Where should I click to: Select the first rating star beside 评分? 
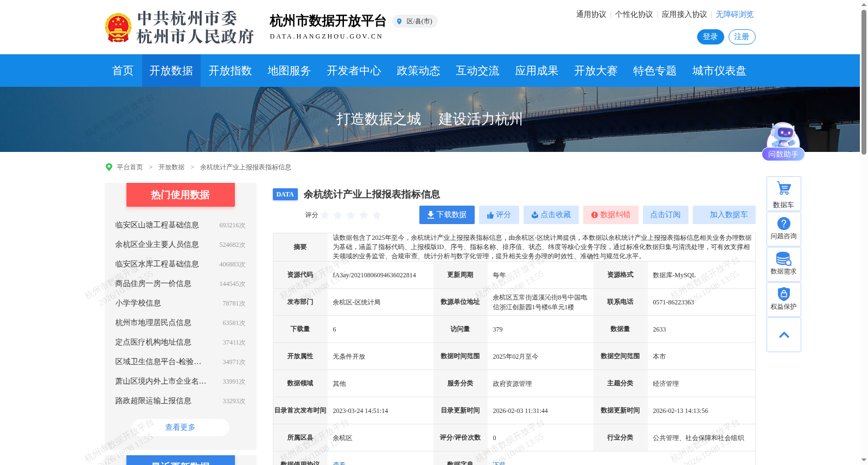[325, 215]
